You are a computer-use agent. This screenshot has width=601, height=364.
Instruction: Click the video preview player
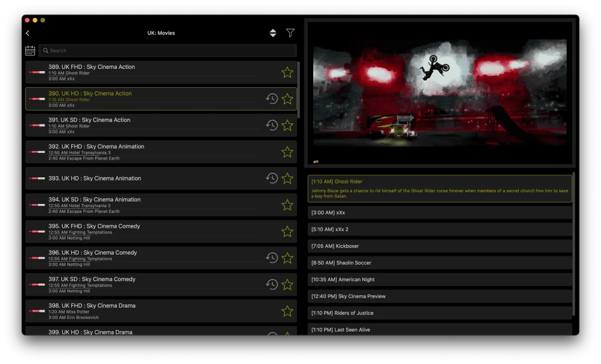point(440,93)
